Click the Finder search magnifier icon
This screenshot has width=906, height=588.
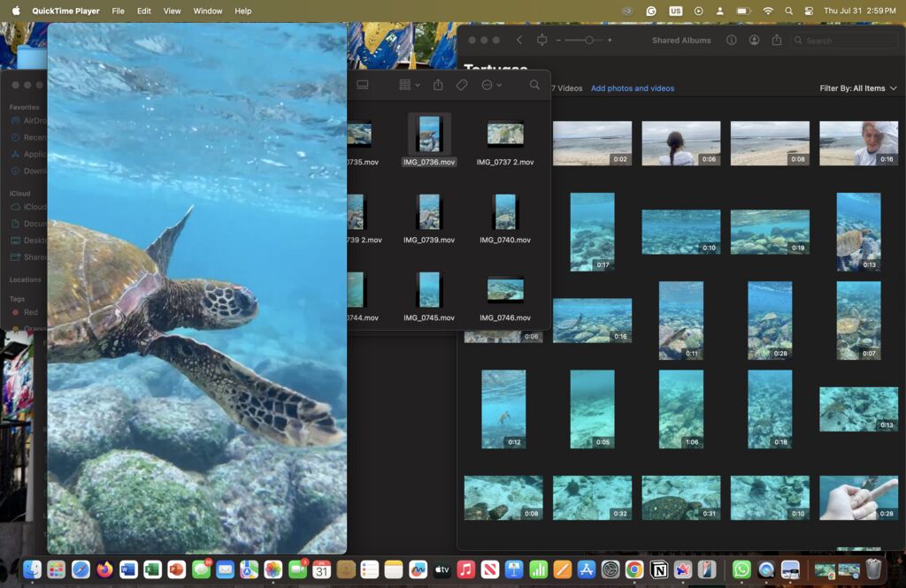534,85
